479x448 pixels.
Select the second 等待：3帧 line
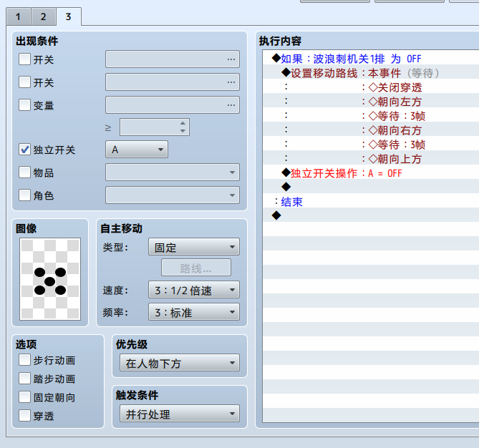tap(371, 144)
